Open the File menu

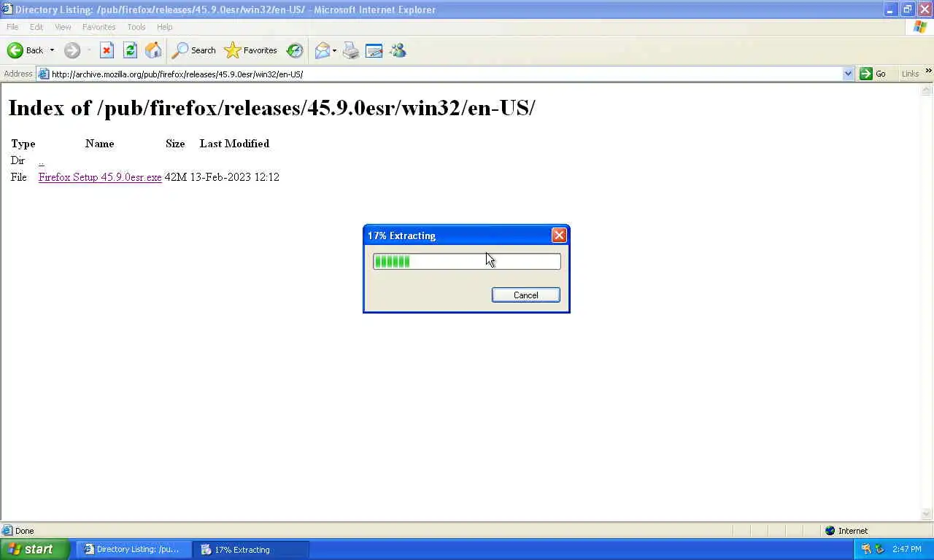click(12, 27)
